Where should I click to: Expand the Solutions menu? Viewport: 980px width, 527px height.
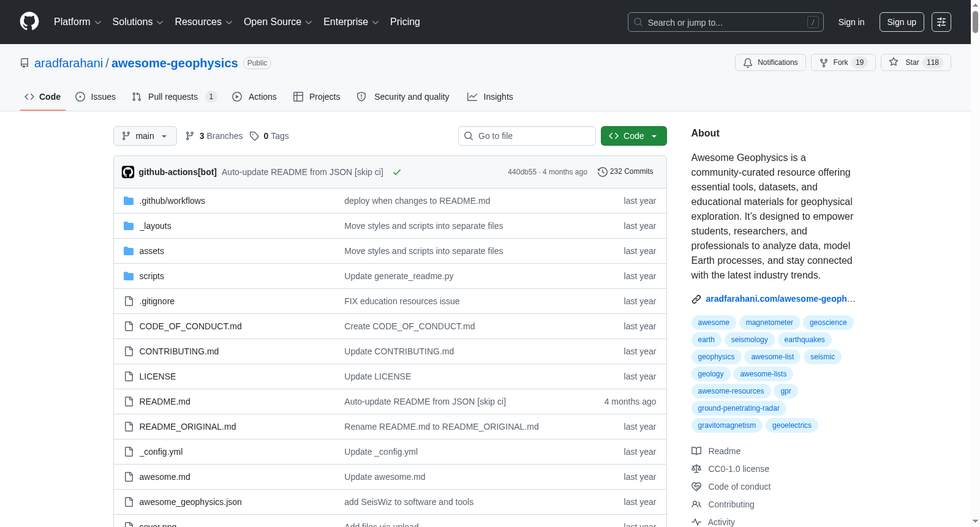tap(138, 22)
